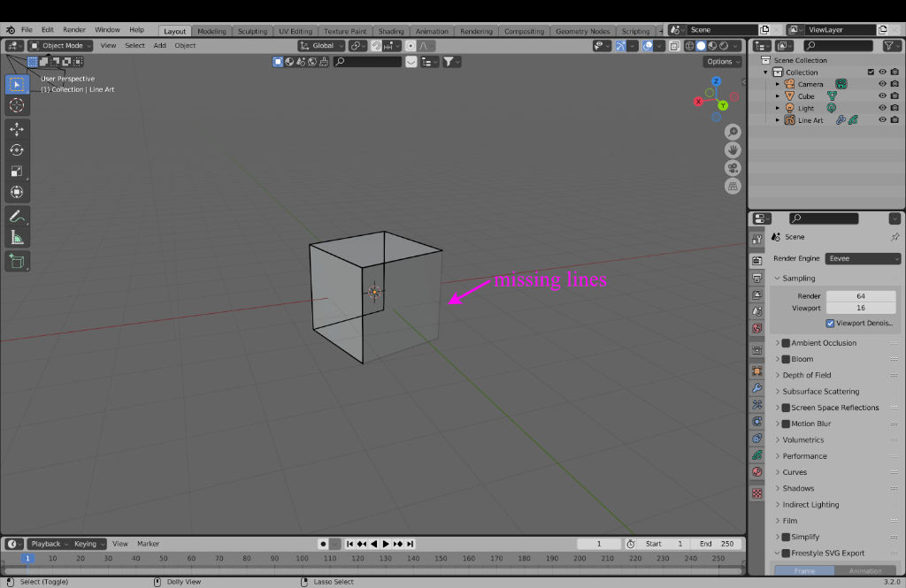Select the Rotate tool
Viewport: 906px width, 588px height.
(x=17, y=149)
